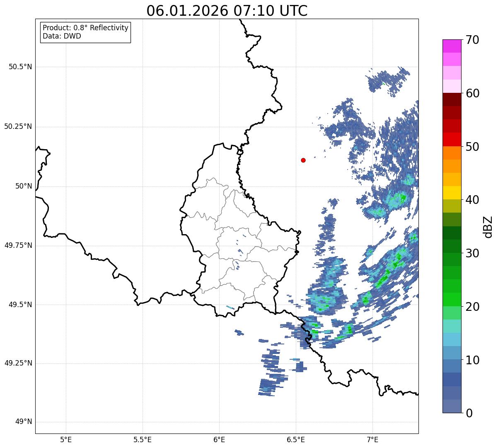Screen dimensions: 498x448
Task: Click the 7°E longitude label
Action: [372, 439]
